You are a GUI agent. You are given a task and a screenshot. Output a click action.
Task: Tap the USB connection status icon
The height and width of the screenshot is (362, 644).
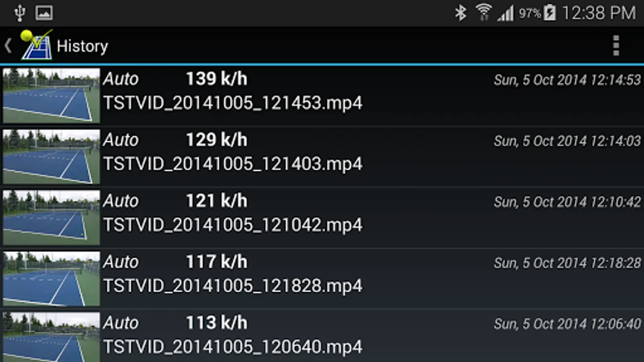(x=19, y=13)
